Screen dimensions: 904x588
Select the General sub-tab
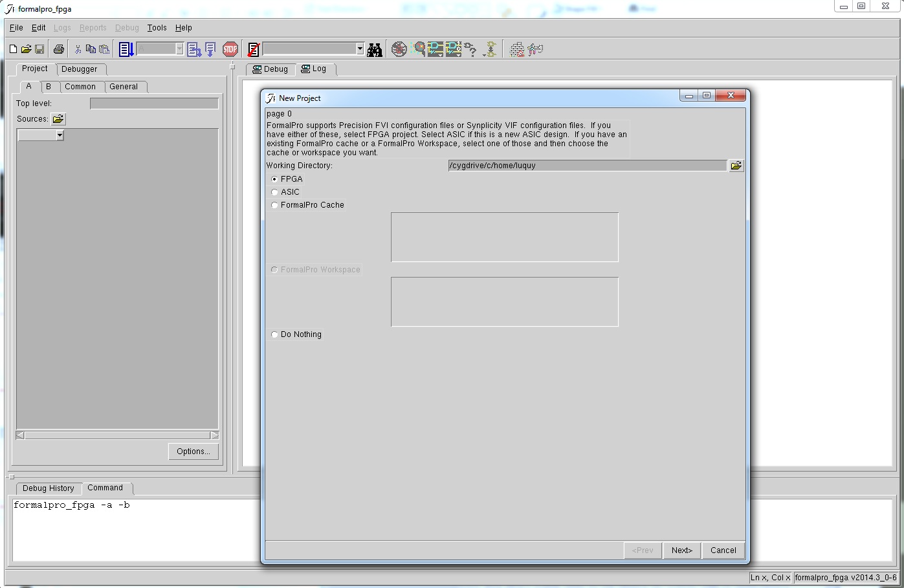tap(124, 87)
